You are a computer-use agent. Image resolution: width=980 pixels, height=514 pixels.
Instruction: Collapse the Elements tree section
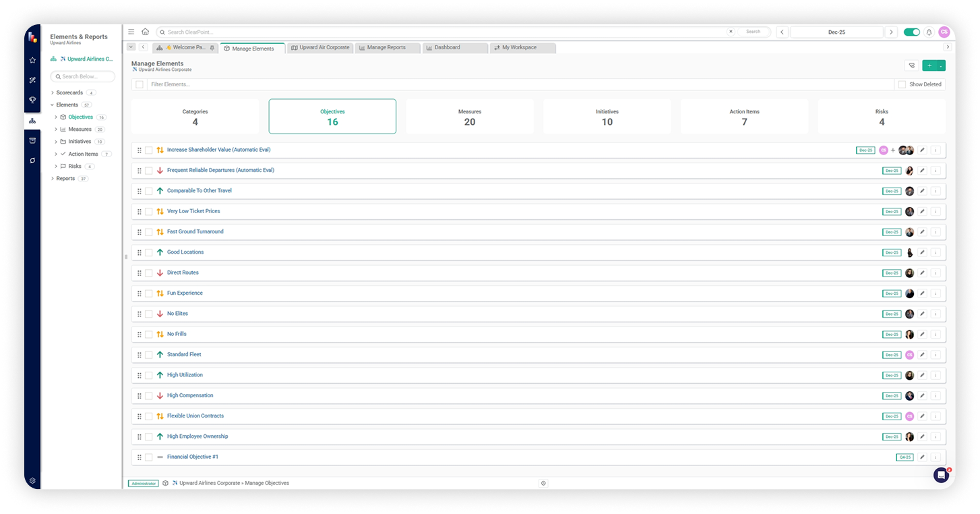pyautogui.click(x=53, y=105)
